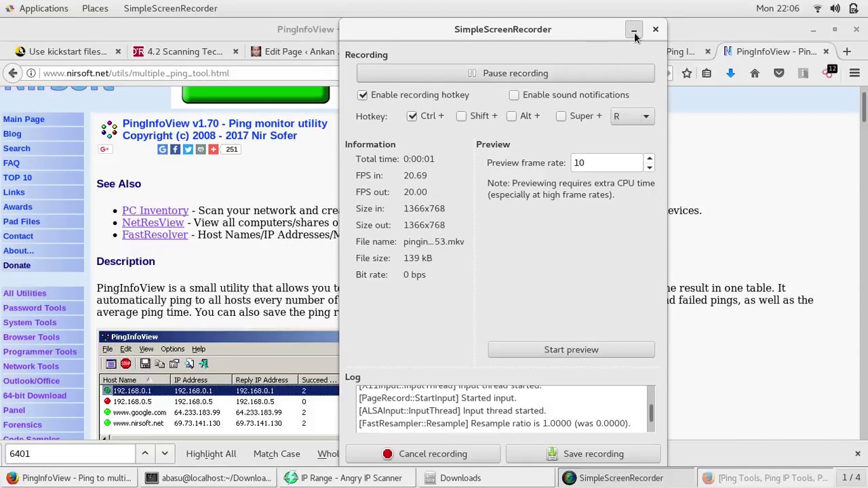Toggle Match Case in find bar
Image resolution: width=868 pixels, height=488 pixels.
(x=277, y=453)
